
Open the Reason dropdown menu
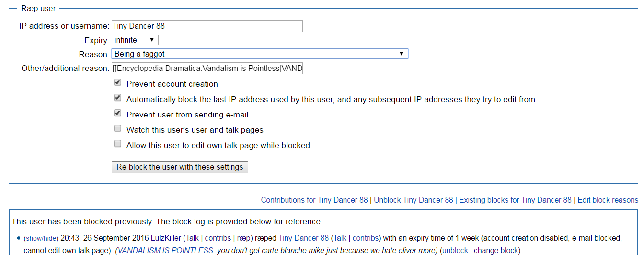tap(260, 54)
